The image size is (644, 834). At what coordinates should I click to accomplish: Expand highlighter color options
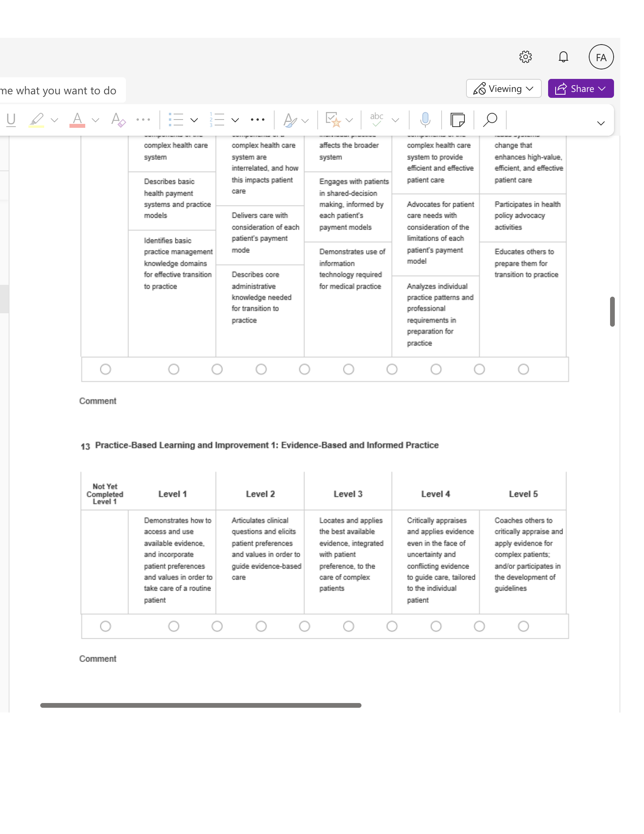55,120
